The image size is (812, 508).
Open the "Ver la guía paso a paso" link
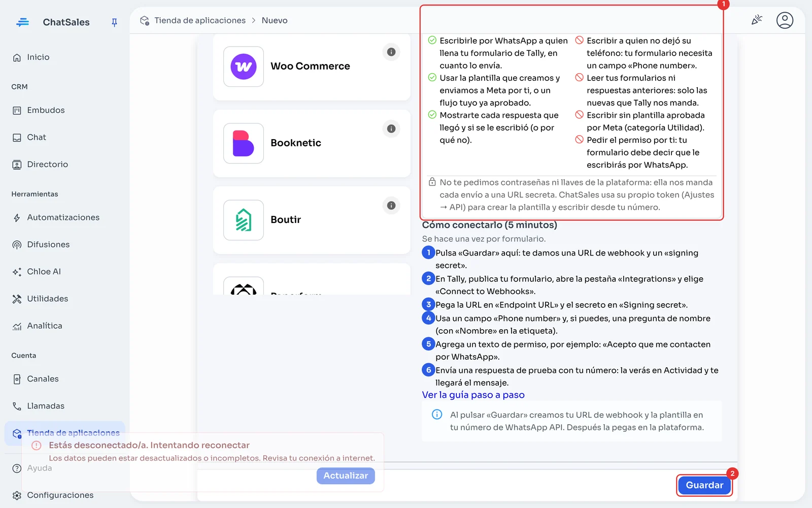473,395
